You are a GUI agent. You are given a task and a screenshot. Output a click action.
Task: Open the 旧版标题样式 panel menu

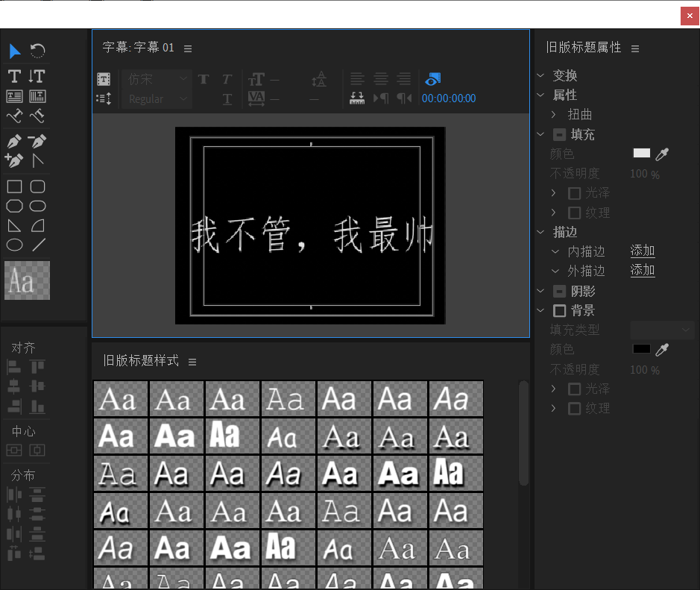192,362
